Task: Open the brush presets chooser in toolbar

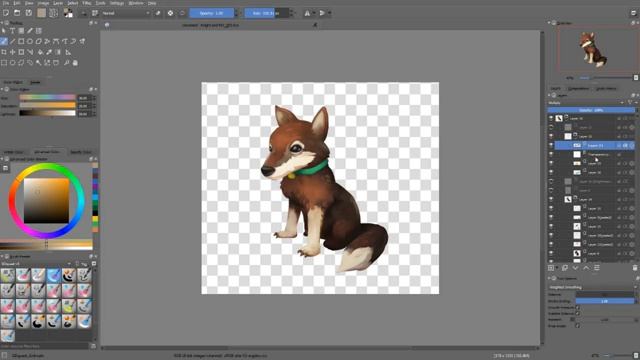Action: [x=95, y=13]
